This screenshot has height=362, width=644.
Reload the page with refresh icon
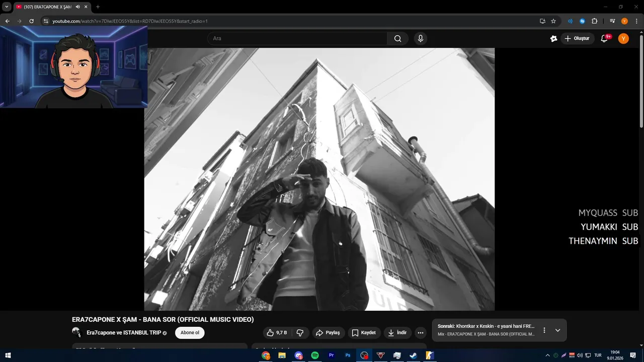click(31, 21)
